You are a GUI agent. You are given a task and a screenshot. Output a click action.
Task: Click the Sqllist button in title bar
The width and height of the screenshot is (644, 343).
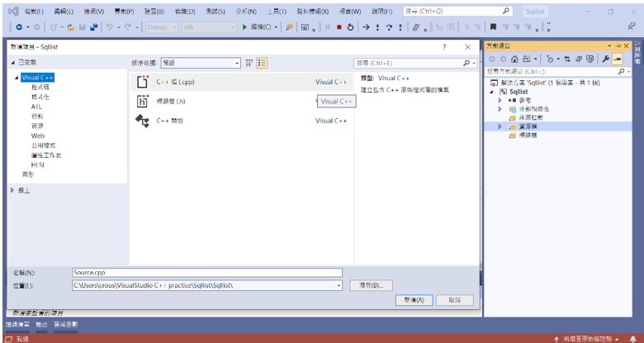(536, 12)
